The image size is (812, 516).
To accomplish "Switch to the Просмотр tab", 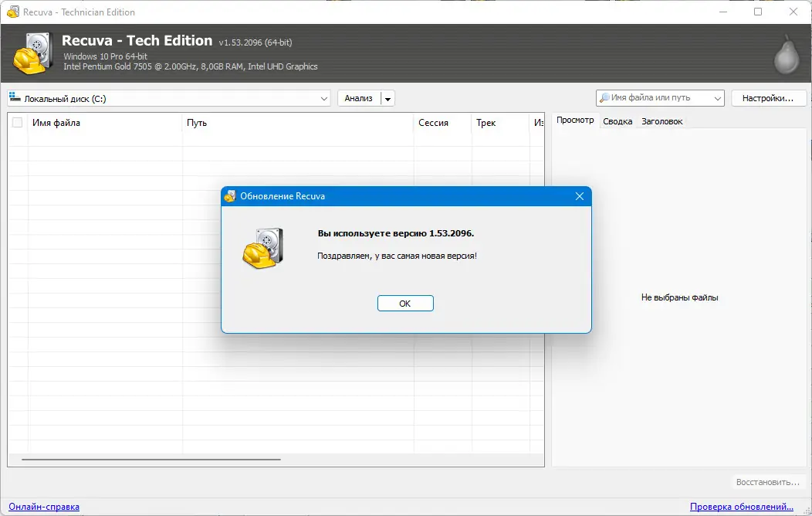I will point(575,121).
